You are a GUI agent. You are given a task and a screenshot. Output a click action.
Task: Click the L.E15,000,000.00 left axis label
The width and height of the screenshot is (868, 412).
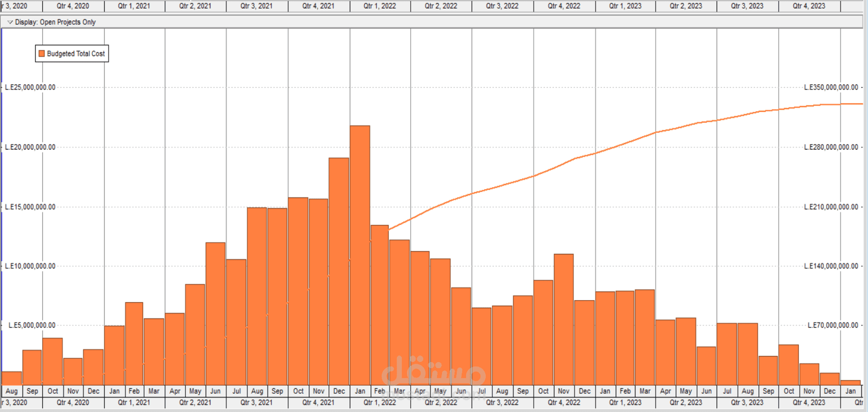click(x=30, y=207)
